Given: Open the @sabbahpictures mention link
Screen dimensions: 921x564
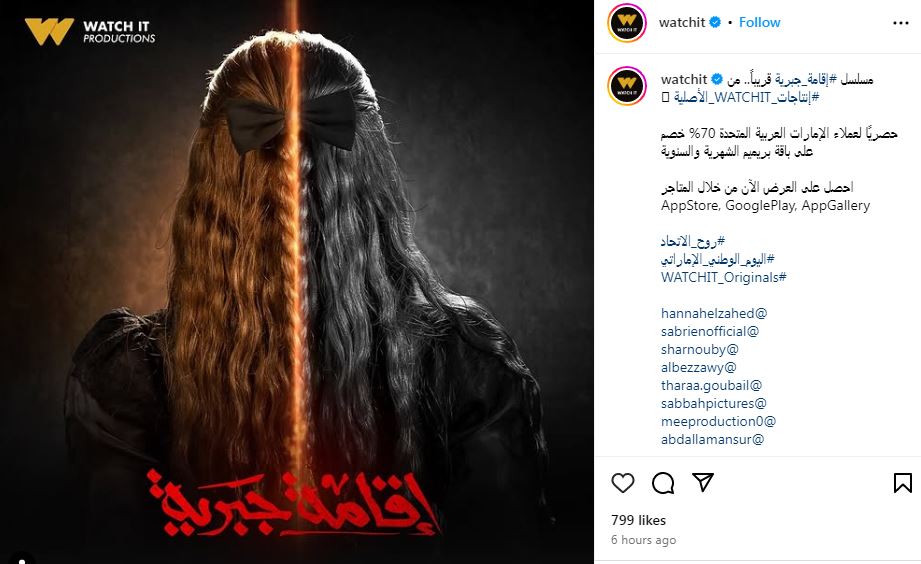Looking at the screenshot, I should 714,404.
